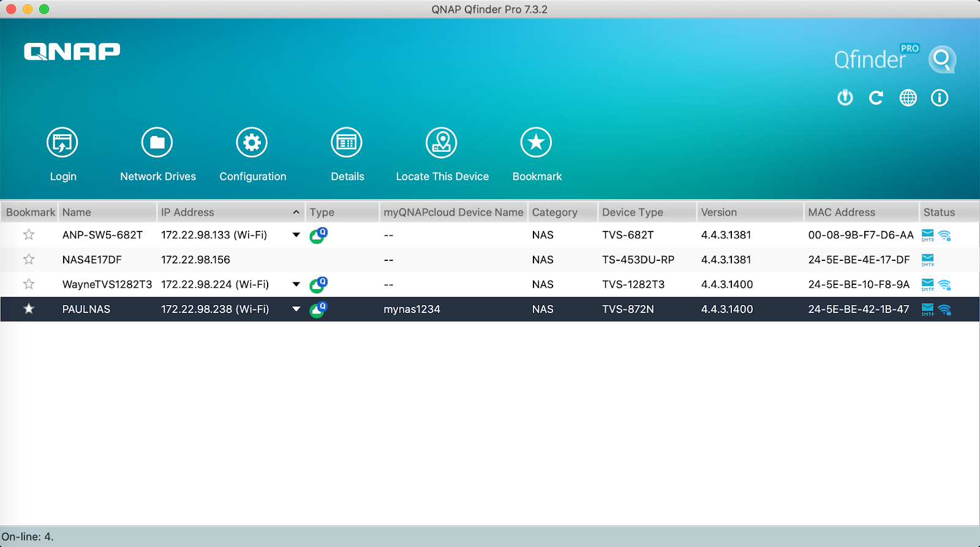Click SMTP status icon for NAS4E17DF
Image resolution: width=980 pixels, height=547 pixels.
928,260
